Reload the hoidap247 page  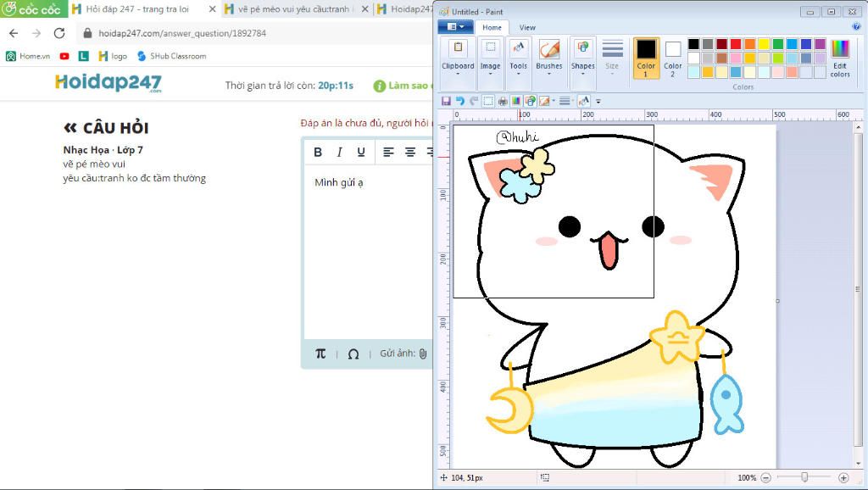(x=59, y=33)
